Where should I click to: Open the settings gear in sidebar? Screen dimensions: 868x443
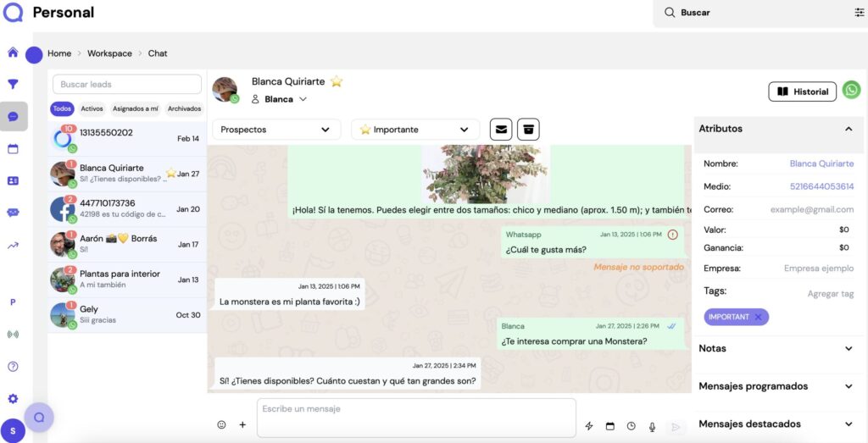pyautogui.click(x=13, y=399)
